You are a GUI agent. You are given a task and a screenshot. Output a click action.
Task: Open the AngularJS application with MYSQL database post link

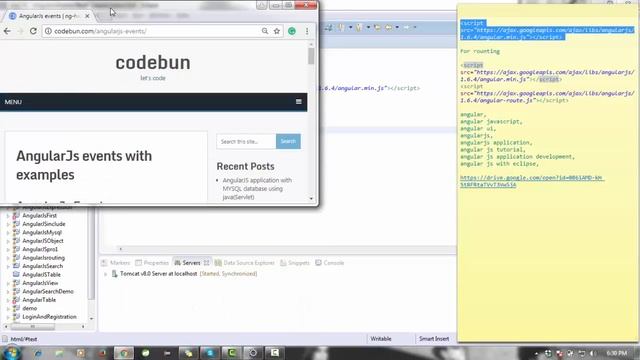pos(257,189)
